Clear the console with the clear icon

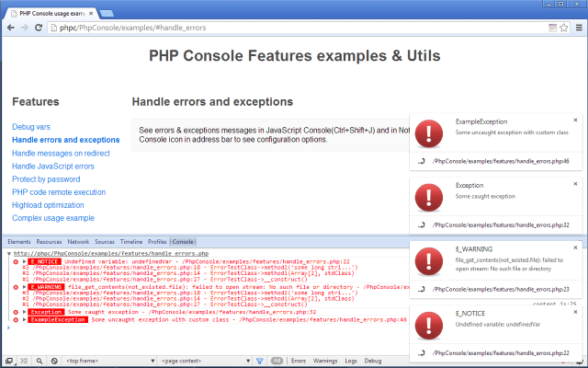pos(54,361)
